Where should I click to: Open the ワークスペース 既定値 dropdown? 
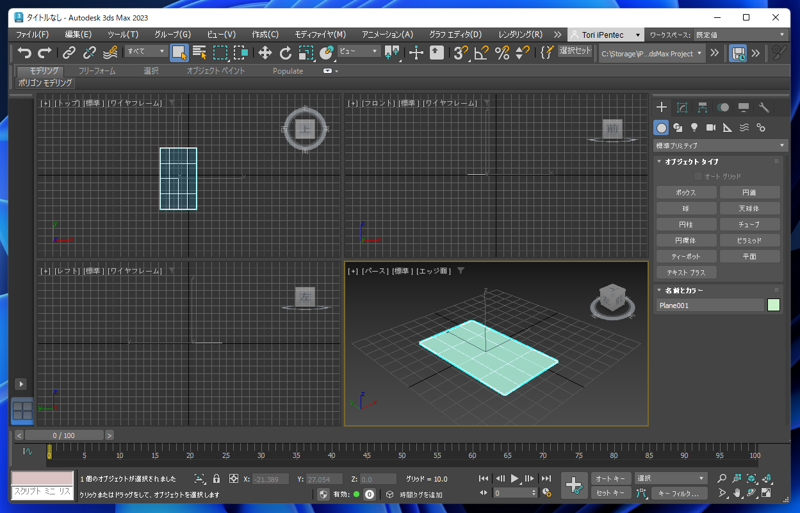click(x=740, y=35)
